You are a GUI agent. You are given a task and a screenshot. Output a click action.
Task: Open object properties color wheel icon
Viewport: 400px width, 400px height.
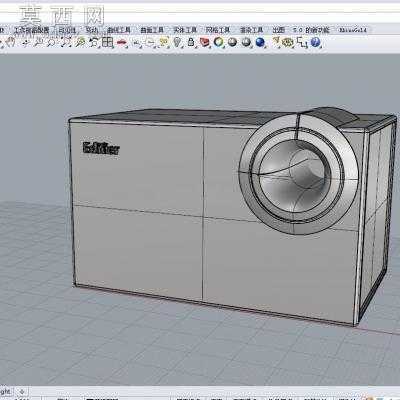(x=218, y=42)
